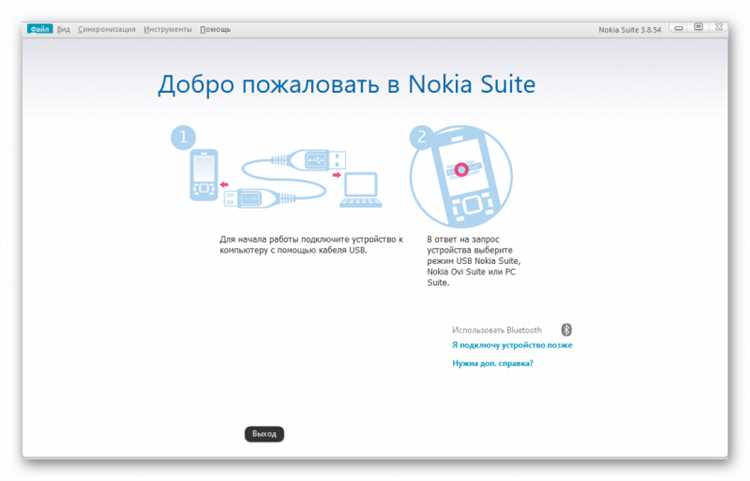Click Я подключу устройство позже link
Viewport: 750px width, 481px height.
pos(512,345)
